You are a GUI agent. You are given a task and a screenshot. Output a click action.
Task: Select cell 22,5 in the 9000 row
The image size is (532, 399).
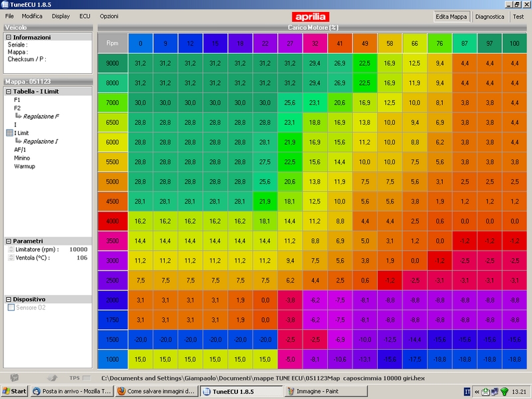pos(364,63)
